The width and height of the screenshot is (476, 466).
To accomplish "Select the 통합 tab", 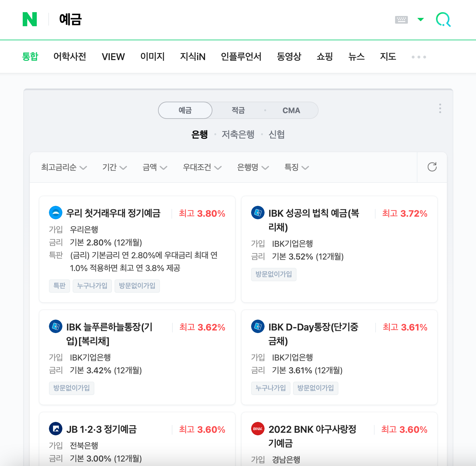I will tap(30, 57).
